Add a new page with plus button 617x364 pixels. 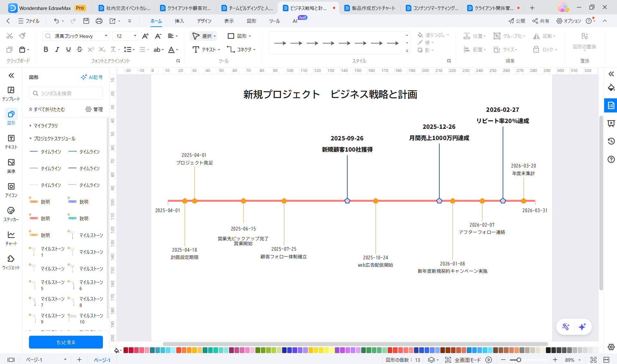[x=79, y=360]
